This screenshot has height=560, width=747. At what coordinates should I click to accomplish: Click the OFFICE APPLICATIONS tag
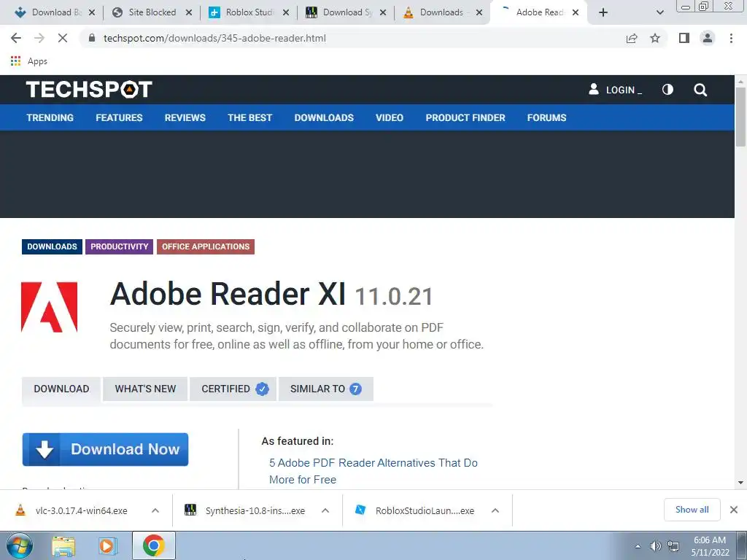[205, 246]
